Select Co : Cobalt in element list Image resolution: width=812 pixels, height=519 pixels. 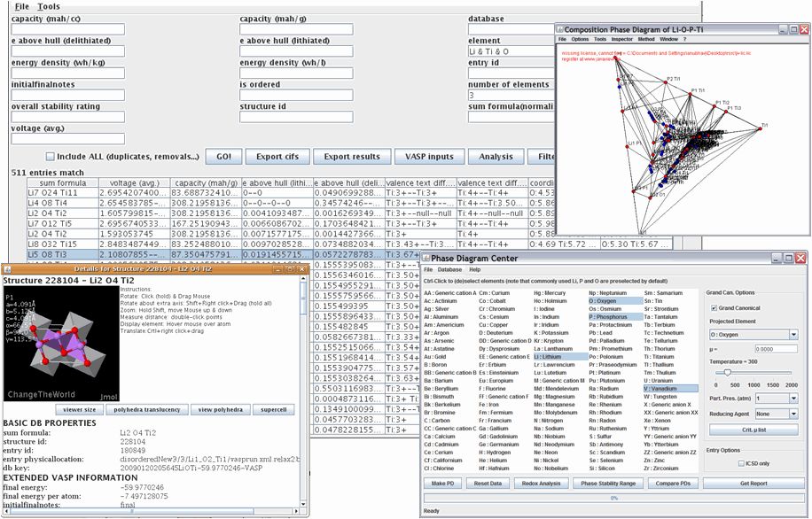[x=493, y=300]
